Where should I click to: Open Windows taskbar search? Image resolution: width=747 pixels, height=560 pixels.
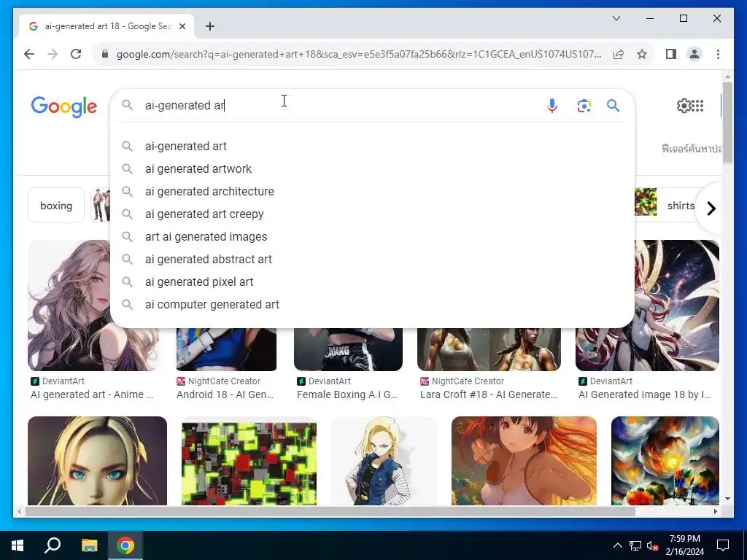53,545
